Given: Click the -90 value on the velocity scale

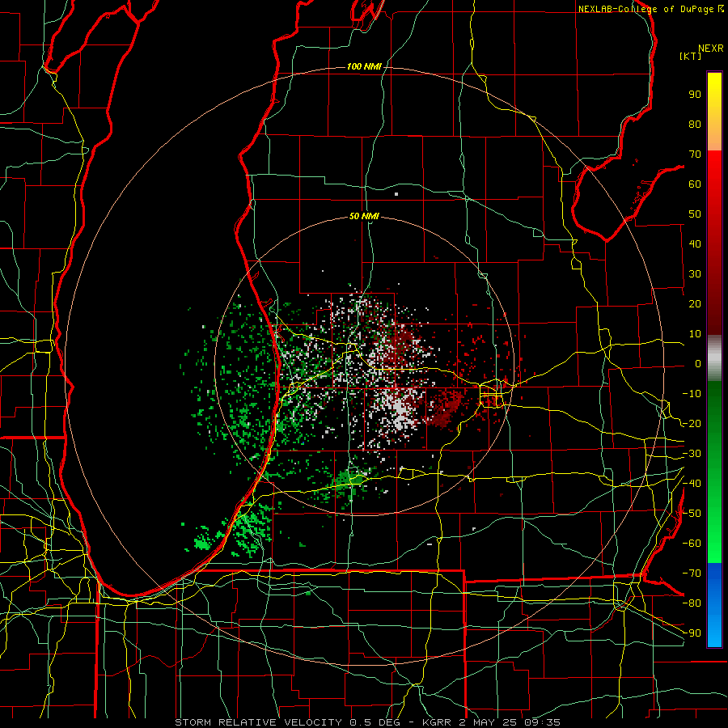Looking at the screenshot, I should click(x=692, y=633).
